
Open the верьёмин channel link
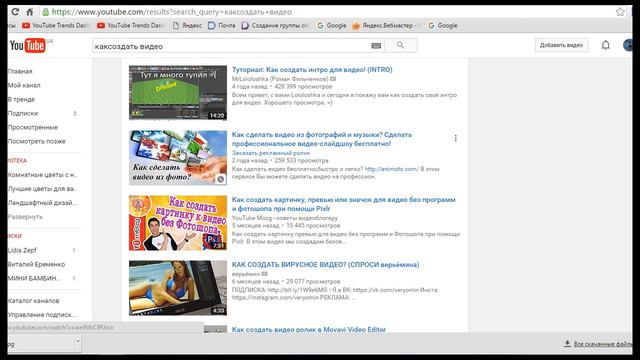coord(246,274)
